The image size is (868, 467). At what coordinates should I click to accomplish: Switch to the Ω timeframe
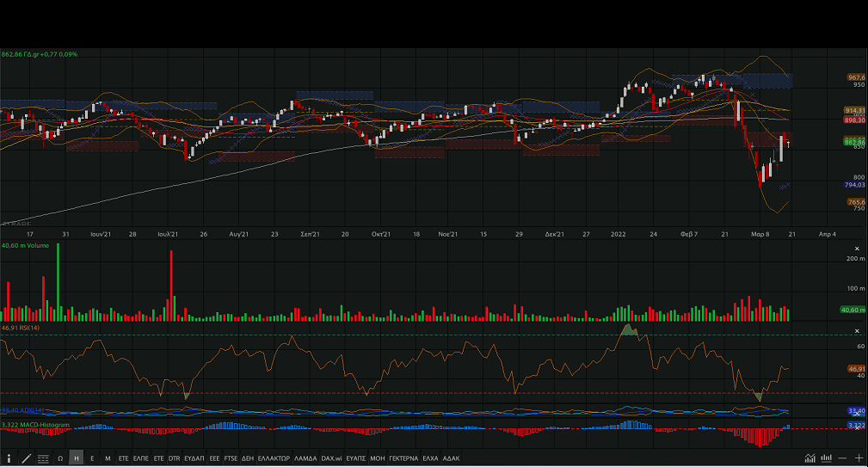point(60,458)
